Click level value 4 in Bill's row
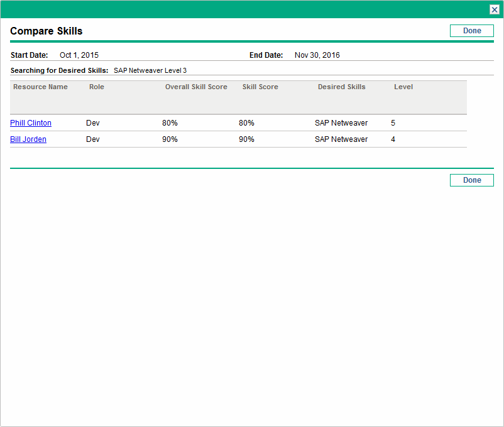This screenshot has width=504, height=427. coord(393,139)
